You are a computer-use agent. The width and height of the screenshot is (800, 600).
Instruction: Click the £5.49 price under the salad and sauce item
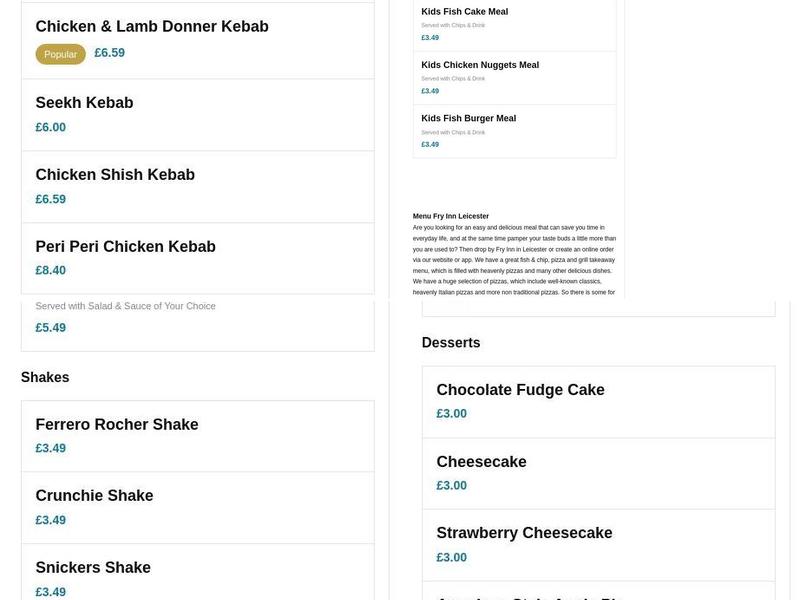50,328
